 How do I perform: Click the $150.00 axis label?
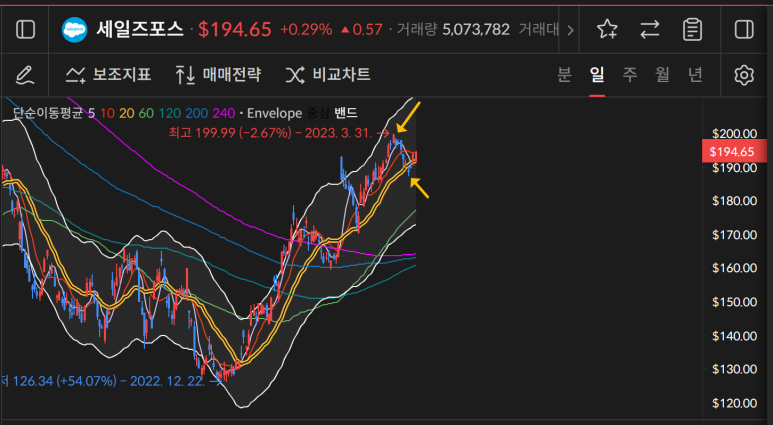[734, 302]
